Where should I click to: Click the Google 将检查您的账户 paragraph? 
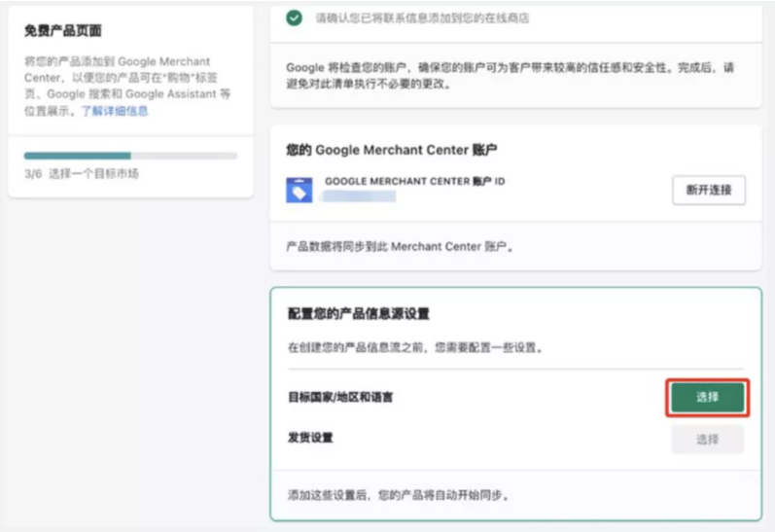511,76
